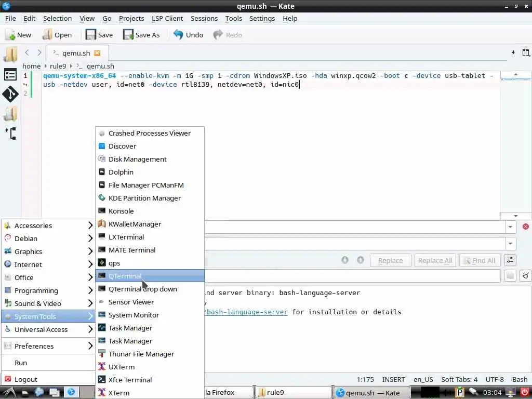Close the search bar with red icon
Image resolution: width=532 pixels, height=399 pixels.
pos(526,227)
